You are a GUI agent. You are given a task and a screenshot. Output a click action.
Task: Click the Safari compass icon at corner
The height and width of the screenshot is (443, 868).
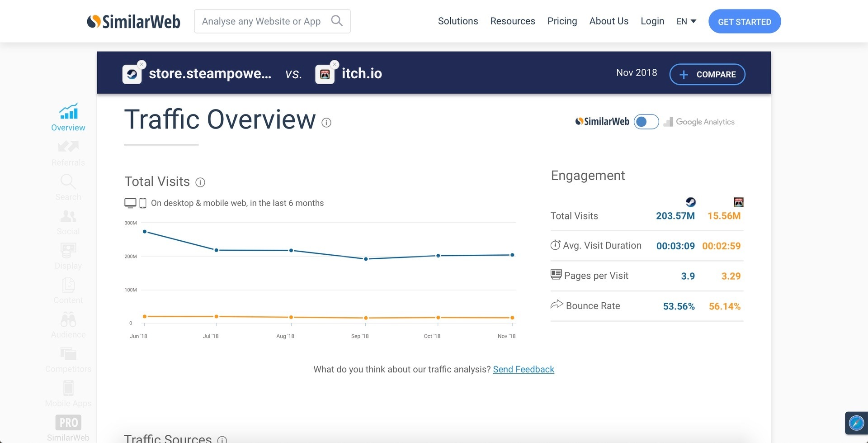click(856, 423)
